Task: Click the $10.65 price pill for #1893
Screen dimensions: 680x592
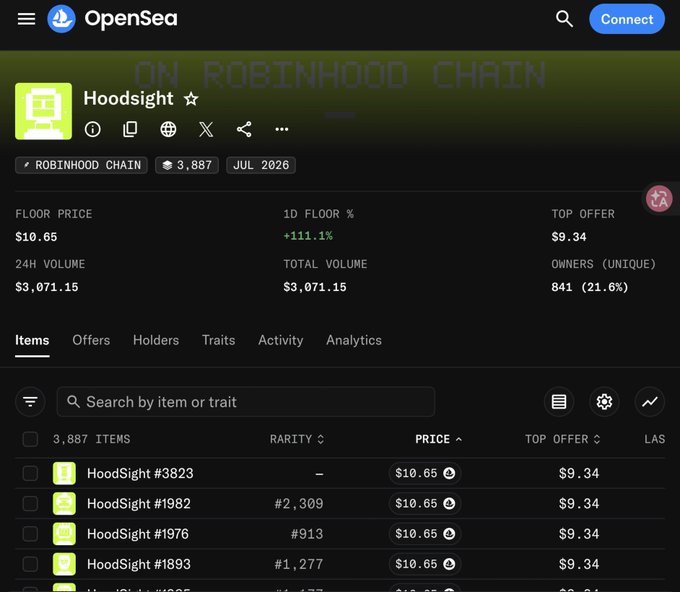Action: point(425,564)
